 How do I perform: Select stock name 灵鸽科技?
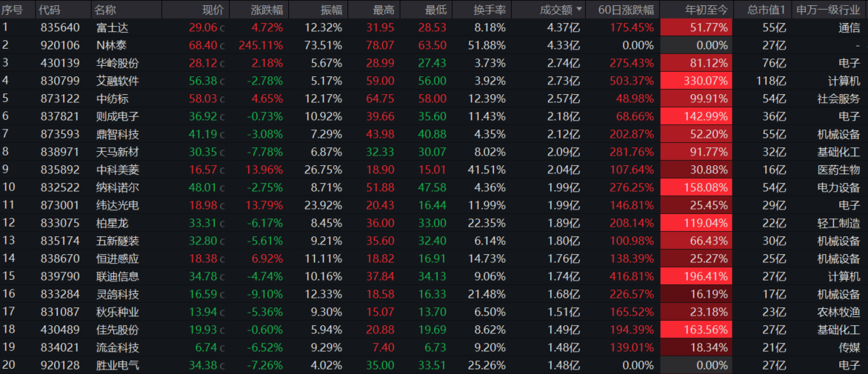pyautogui.click(x=117, y=294)
